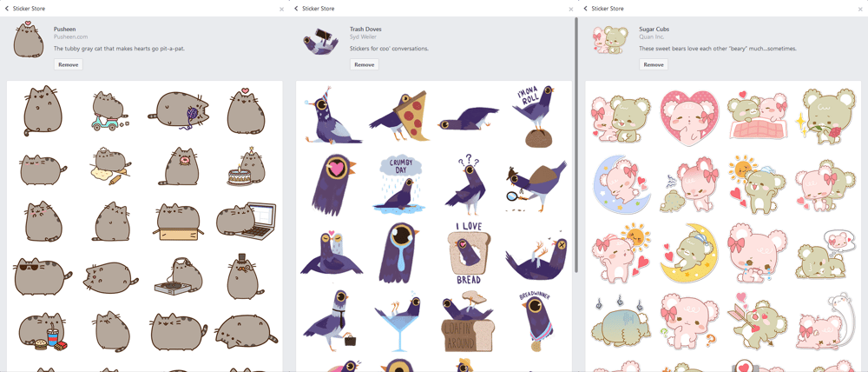Select bear shot with cupid arrow sticker
The width and height of the screenshot is (868, 372).
(756, 321)
